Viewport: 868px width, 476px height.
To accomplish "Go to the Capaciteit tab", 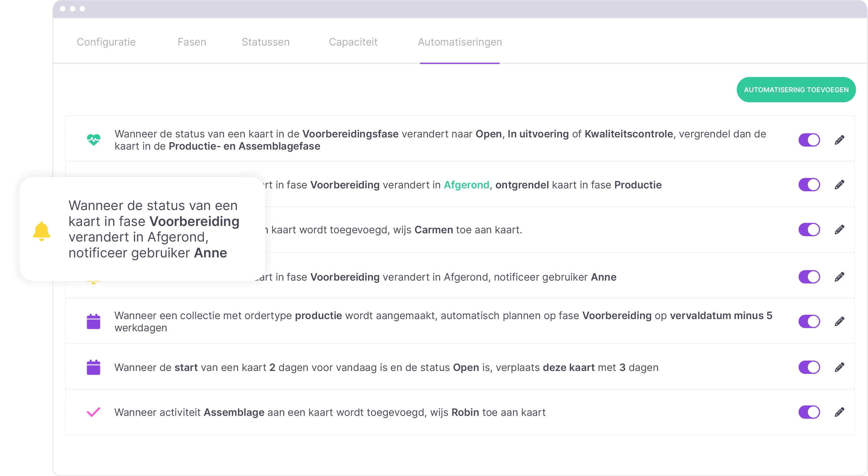I will pos(353,42).
